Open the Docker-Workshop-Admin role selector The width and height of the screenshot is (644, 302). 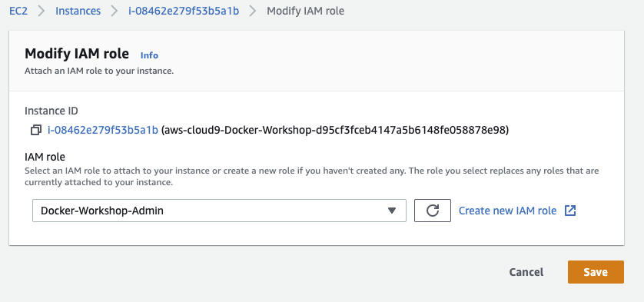[219, 211]
